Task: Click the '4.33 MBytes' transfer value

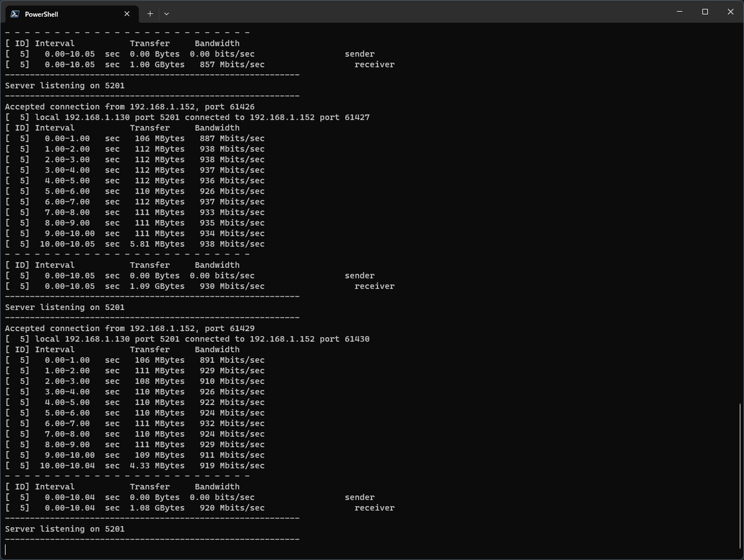Action: [157, 466]
